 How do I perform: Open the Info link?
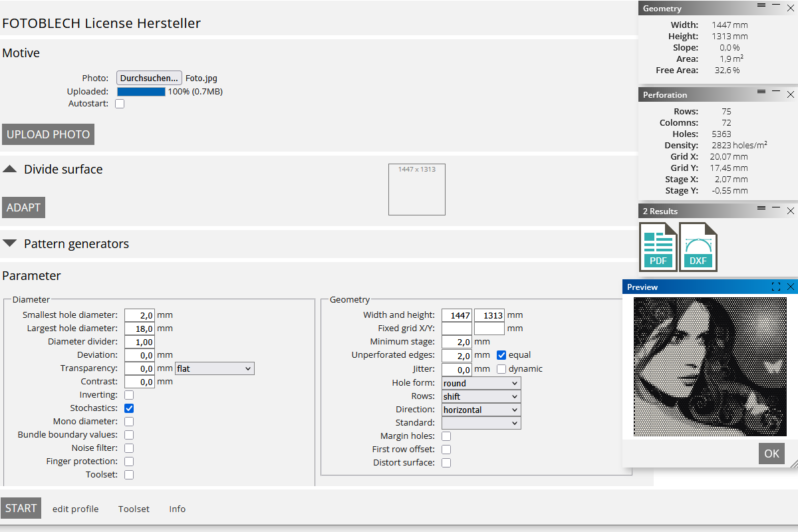pyautogui.click(x=177, y=509)
